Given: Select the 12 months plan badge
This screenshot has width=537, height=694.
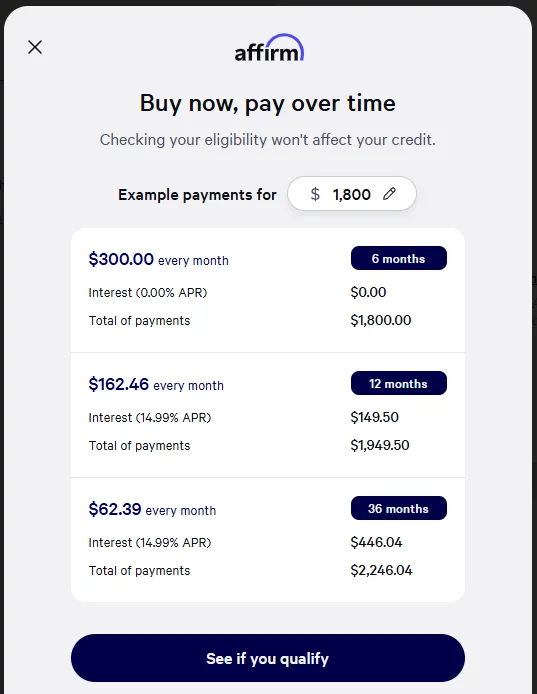Looking at the screenshot, I should click(x=398, y=383).
